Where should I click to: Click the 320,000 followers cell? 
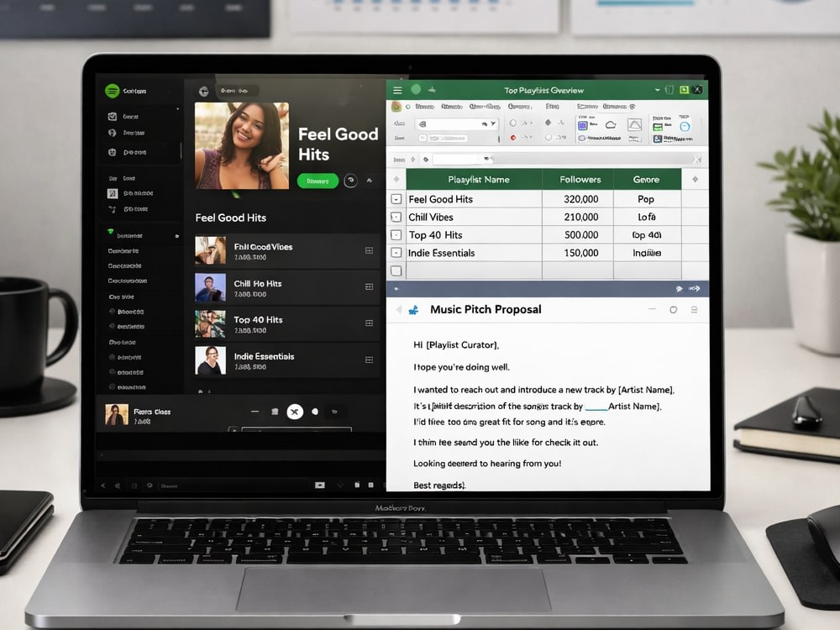coord(578,199)
